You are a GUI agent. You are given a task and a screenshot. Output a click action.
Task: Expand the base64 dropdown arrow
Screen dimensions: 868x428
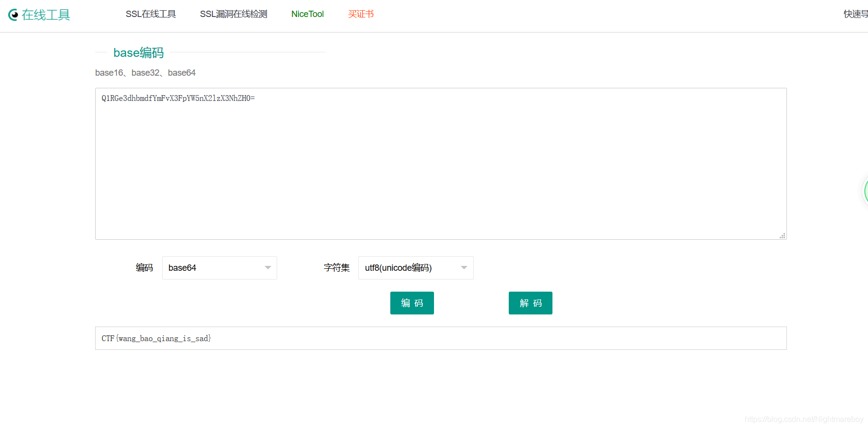click(x=267, y=268)
